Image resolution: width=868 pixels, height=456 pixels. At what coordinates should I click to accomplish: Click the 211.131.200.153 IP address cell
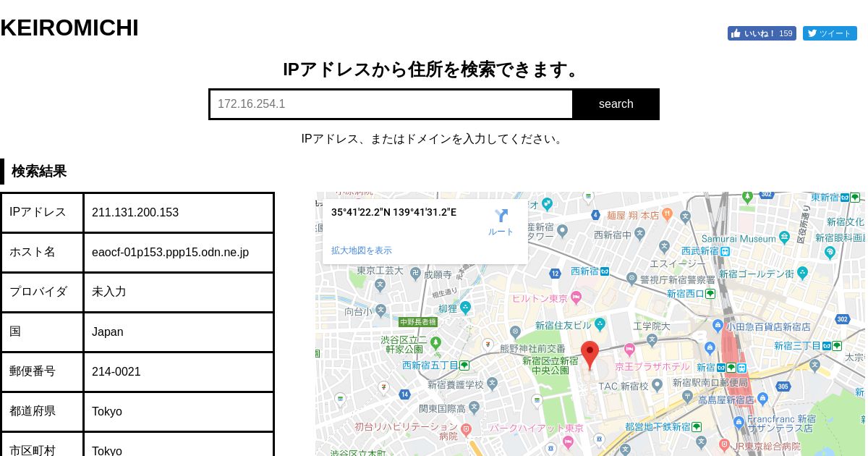pos(179,213)
